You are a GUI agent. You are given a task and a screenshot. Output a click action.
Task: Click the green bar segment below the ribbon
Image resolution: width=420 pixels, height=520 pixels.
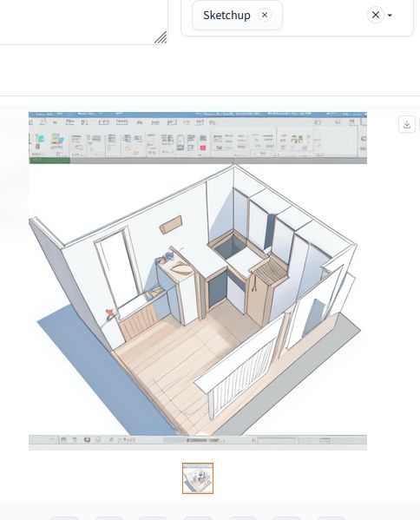coord(49,161)
